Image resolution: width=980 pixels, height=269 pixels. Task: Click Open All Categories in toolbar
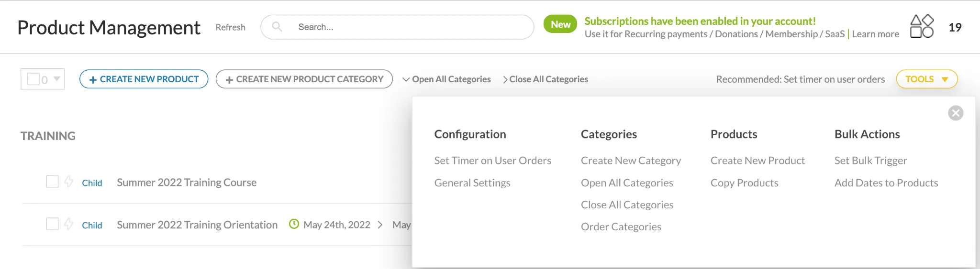tap(446, 79)
